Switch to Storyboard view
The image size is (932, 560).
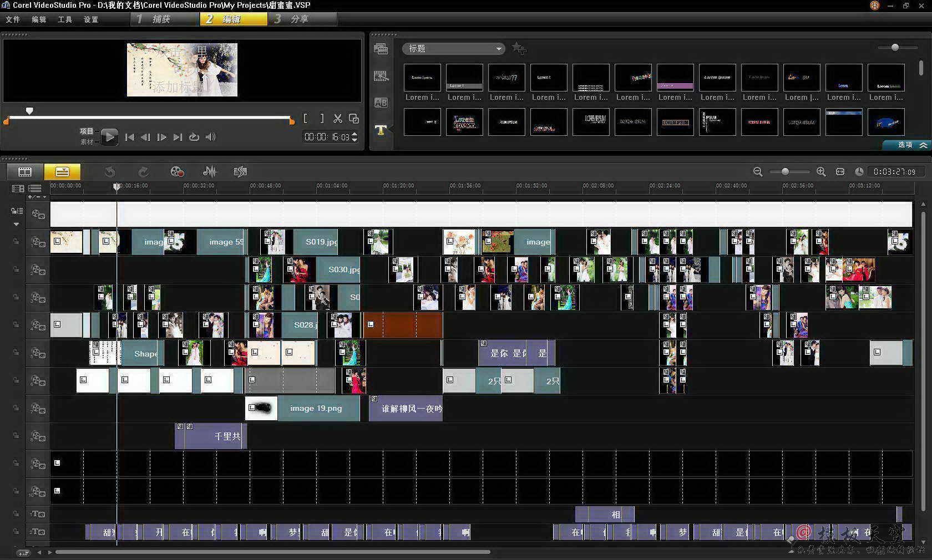(25, 171)
